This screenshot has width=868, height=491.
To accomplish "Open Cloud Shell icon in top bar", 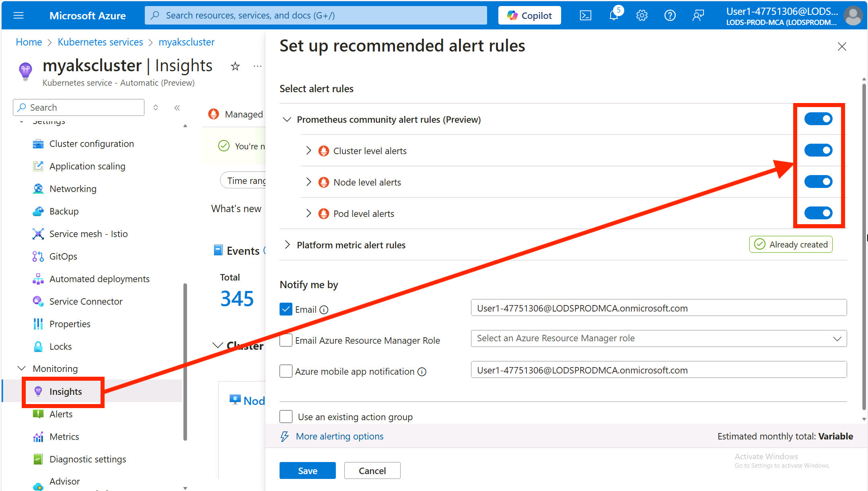I will coord(586,15).
